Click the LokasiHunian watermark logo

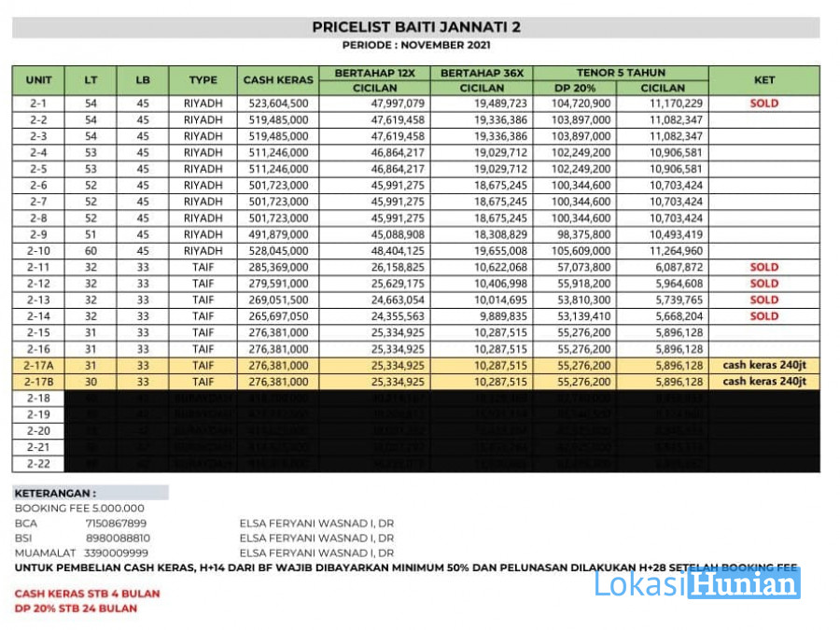(x=697, y=583)
